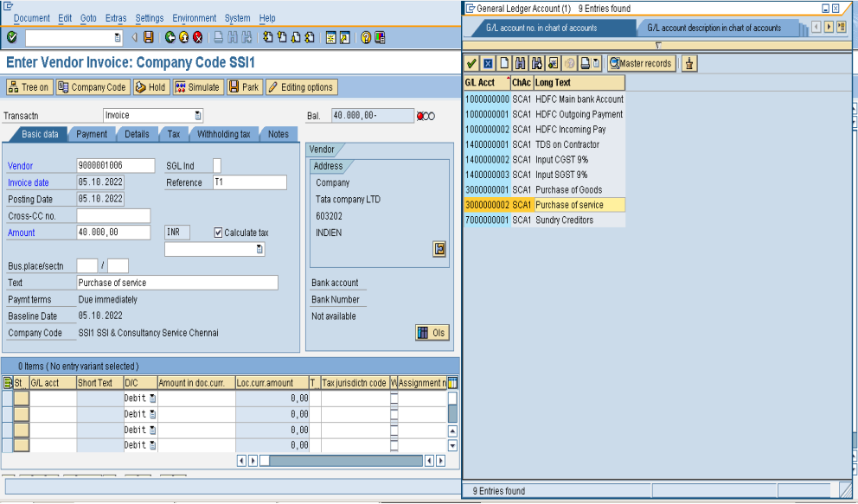Open the Find binoculars icon in account list

click(x=520, y=62)
